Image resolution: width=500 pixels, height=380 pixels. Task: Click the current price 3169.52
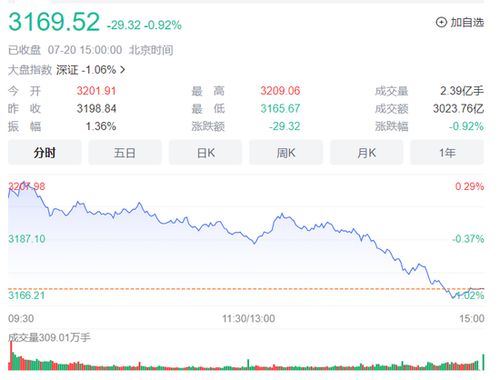54,22
